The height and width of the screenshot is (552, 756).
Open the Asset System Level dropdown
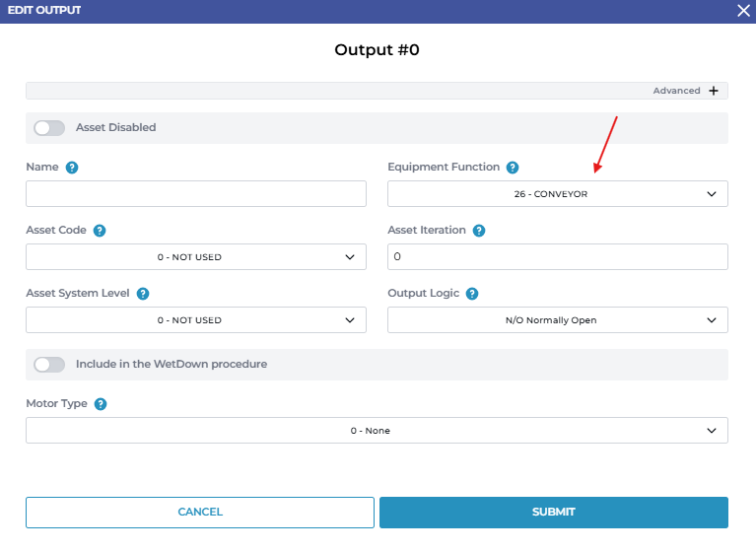pyautogui.click(x=195, y=320)
